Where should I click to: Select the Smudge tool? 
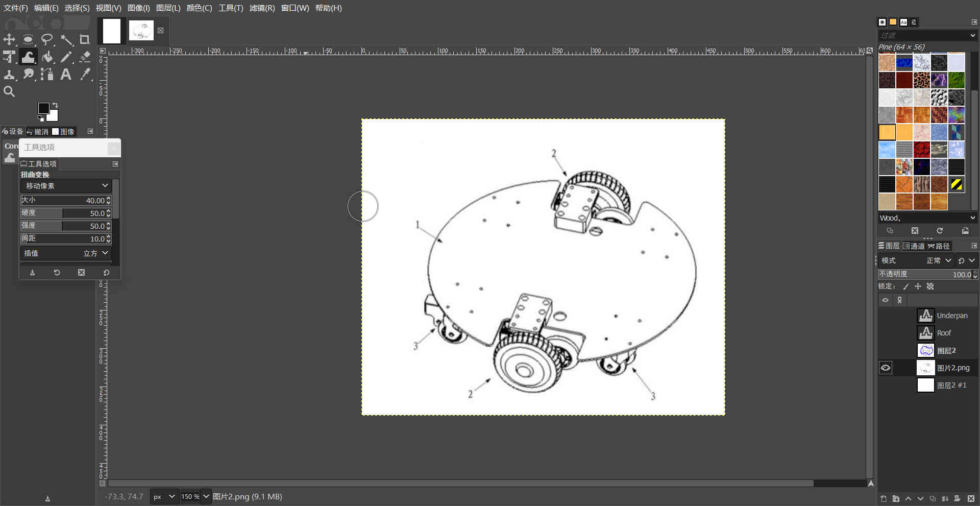(28, 74)
